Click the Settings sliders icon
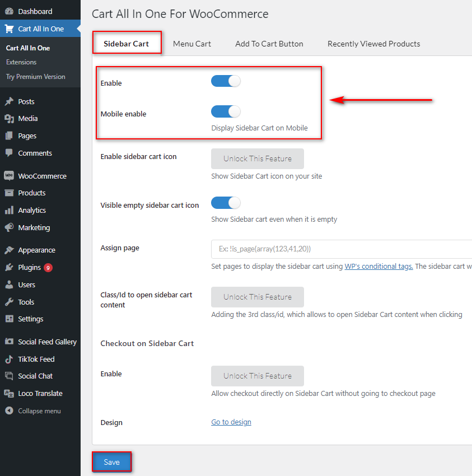Screen dimensions: 472x476 tap(9, 319)
